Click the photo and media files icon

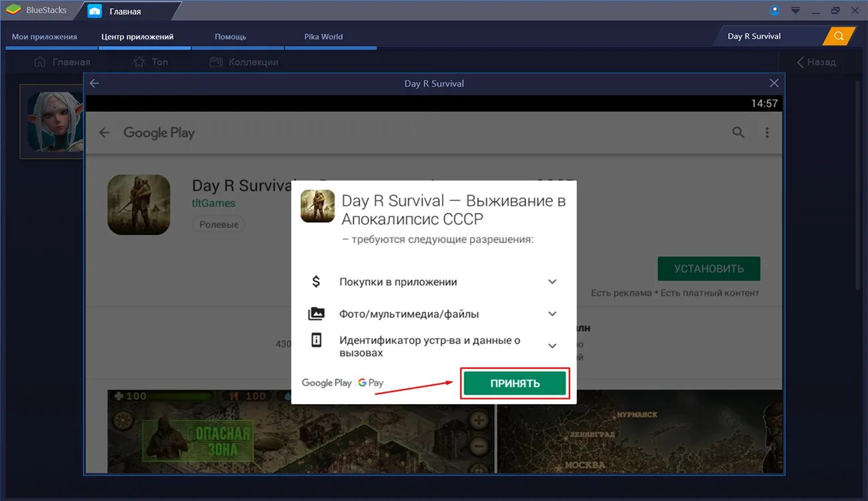[316, 313]
